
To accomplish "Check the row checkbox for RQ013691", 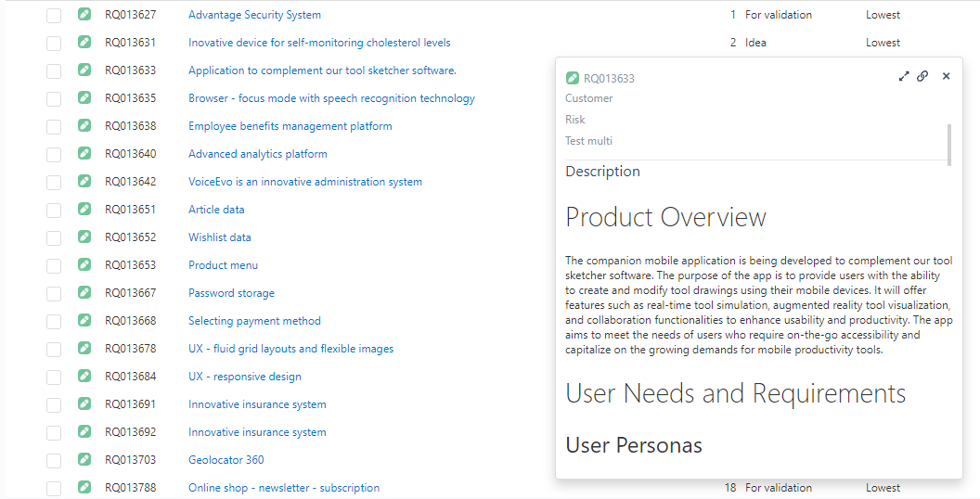I will pyautogui.click(x=54, y=404).
